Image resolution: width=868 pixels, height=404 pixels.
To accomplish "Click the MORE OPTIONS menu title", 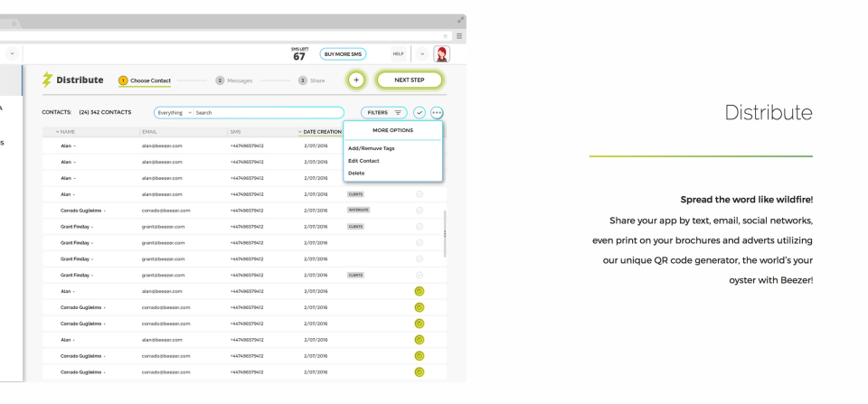I will tap(392, 131).
